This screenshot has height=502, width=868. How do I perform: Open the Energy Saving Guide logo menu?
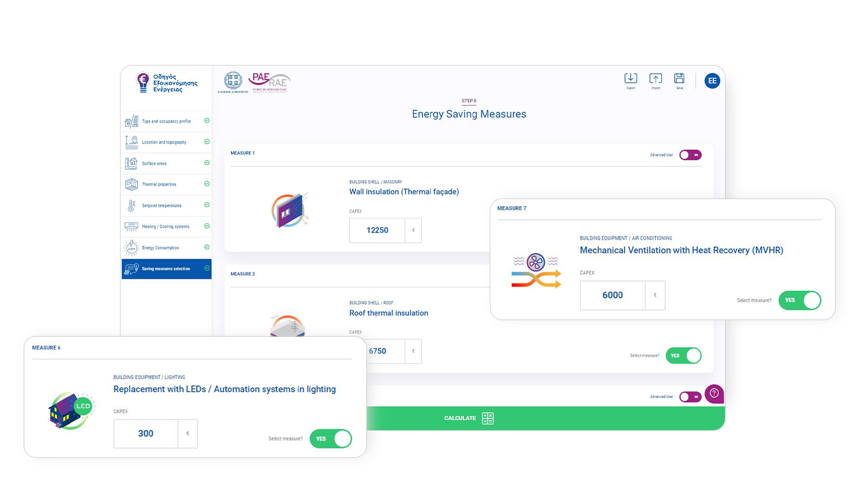[166, 82]
